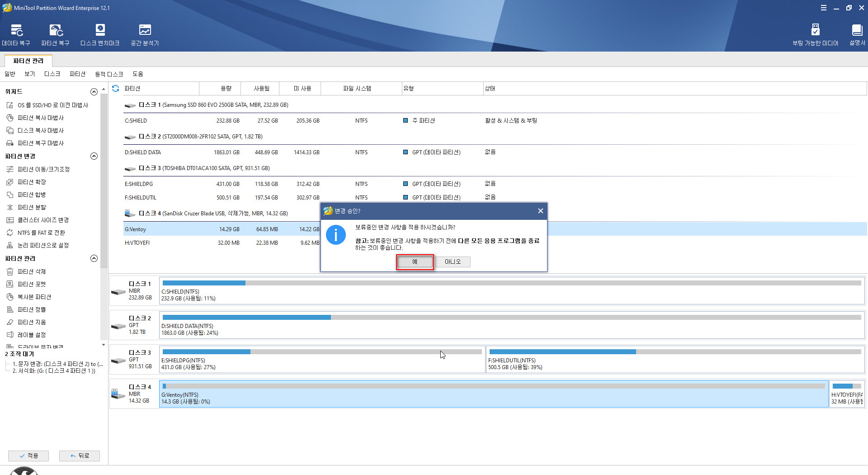Viewport: 868px width, 475px height.
Task: Open the 동적 디스크 menu
Action: (x=109, y=74)
